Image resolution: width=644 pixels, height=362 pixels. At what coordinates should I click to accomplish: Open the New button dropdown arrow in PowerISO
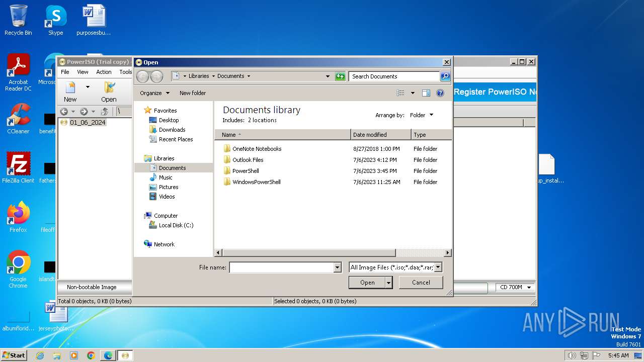(x=88, y=86)
